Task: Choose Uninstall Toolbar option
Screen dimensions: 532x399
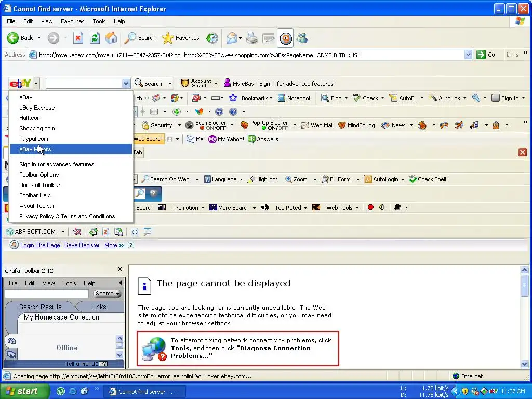Action: point(71,185)
